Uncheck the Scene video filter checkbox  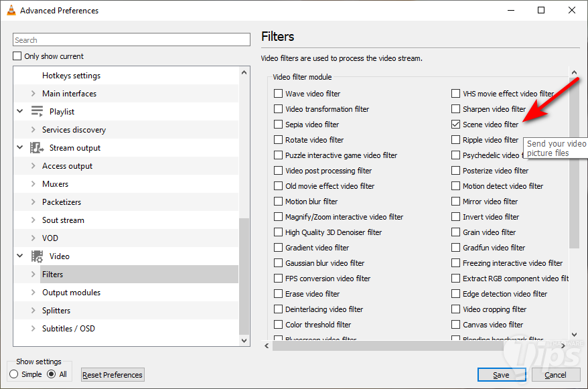456,125
